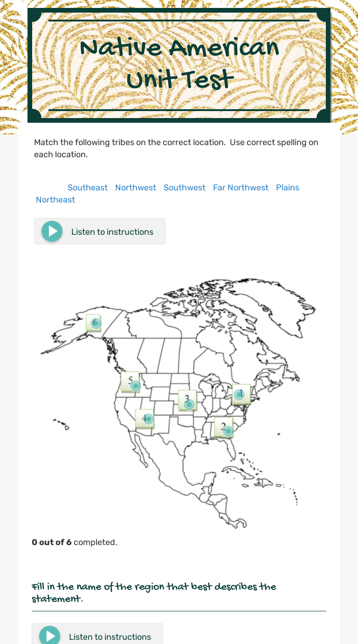The height and width of the screenshot is (644, 358).
Task: Select map marker 6 on Alaska
Action: pyautogui.click(x=96, y=323)
